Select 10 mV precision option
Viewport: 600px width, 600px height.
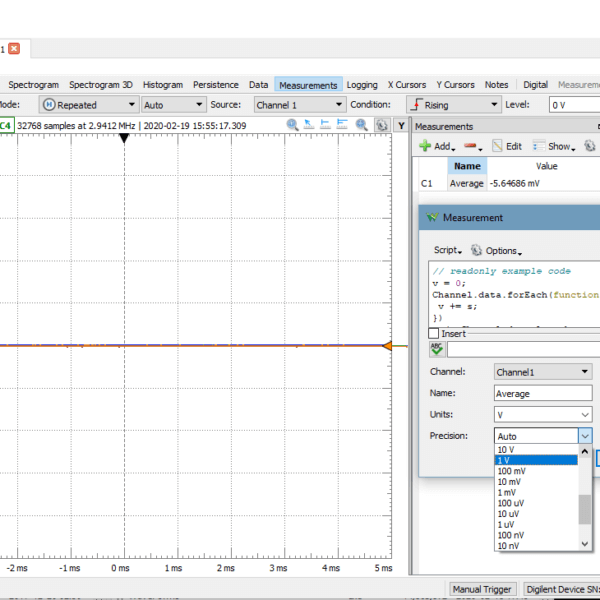[x=536, y=482]
